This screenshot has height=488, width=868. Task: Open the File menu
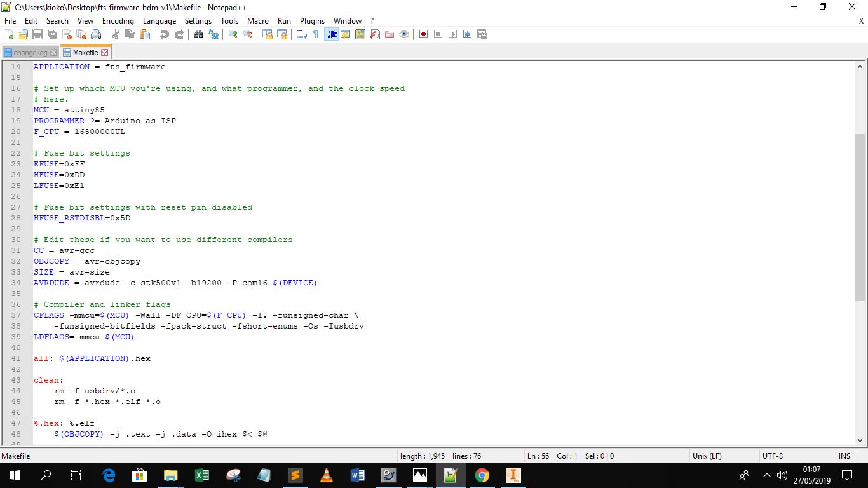(x=10, y=21)
